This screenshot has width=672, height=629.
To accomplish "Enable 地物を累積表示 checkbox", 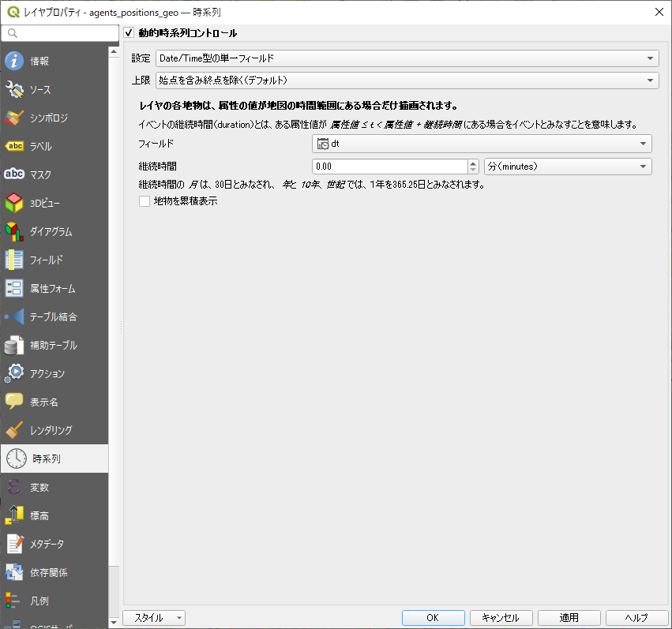I will pos(145,201).
